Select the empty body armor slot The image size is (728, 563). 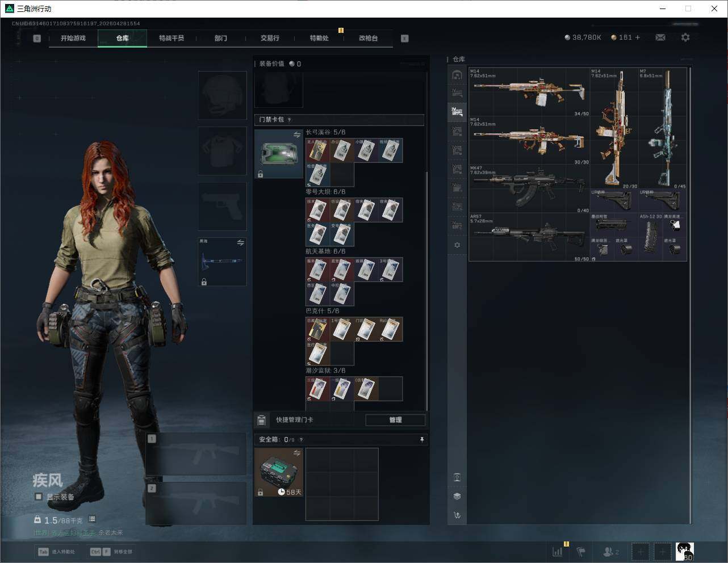click(x=222, y=150)
